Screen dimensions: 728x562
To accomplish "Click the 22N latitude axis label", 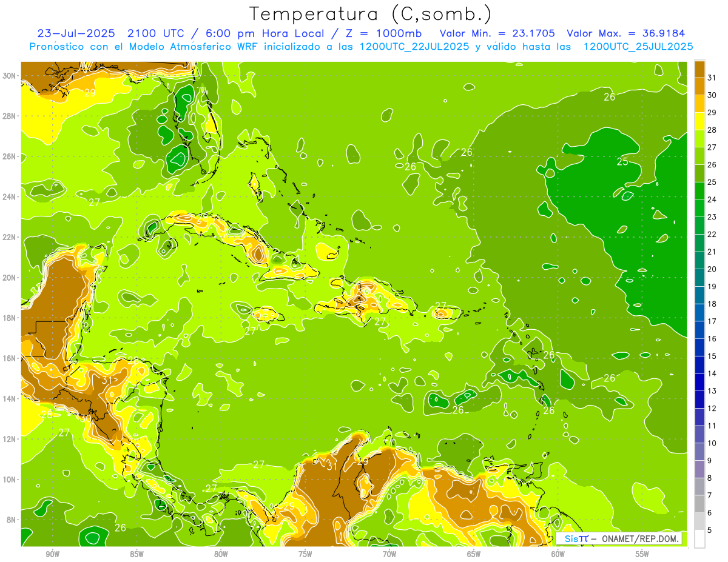I will pos(10,237).
